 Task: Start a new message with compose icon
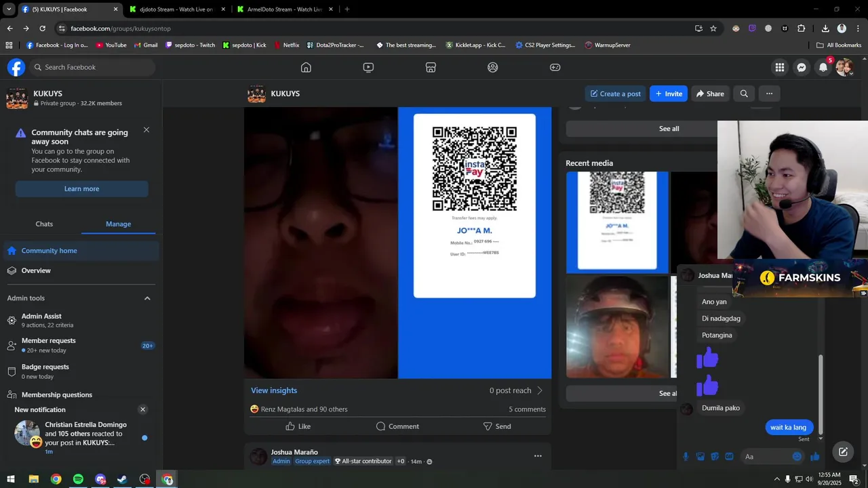coord(843,451)
